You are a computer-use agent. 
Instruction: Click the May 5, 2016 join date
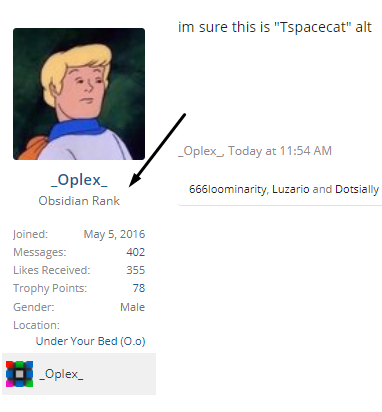[x=114, y=234]
